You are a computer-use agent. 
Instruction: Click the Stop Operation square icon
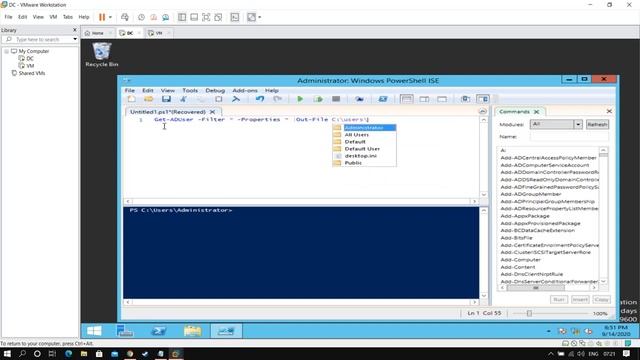click(336, 99)
